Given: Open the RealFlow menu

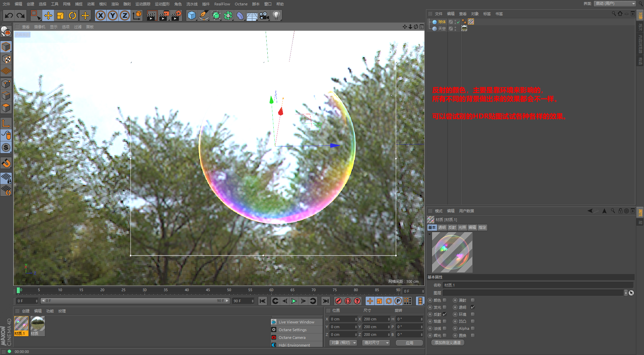Looking at the screenshot, I should tap(222, 4).
